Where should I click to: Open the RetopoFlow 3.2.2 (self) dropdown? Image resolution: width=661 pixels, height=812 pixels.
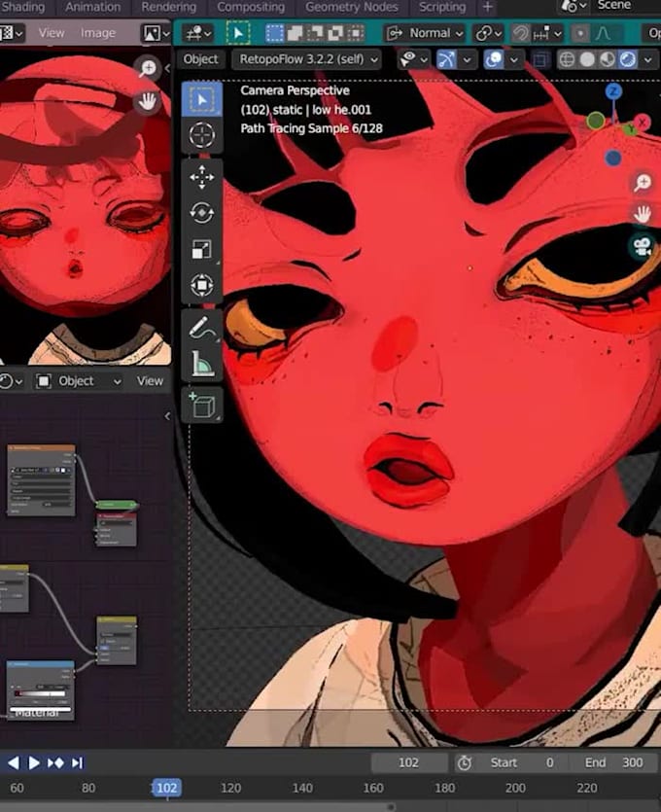pos(307,59)
